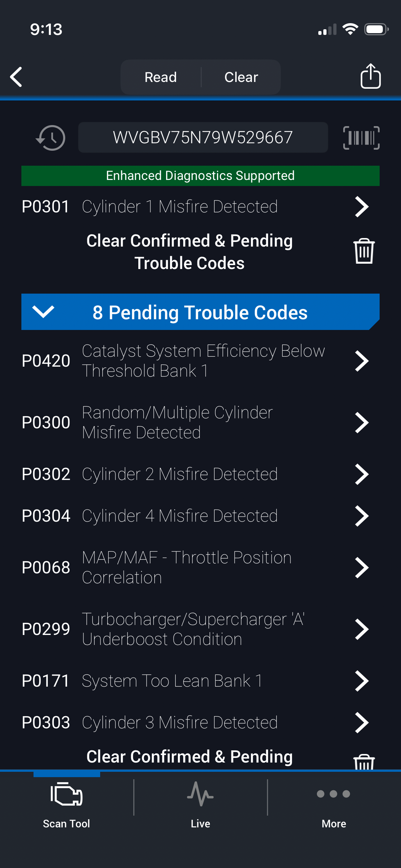Viewport: 401px width, 868px height.
Task: Open the More options tab
Action: click(334, 802)
